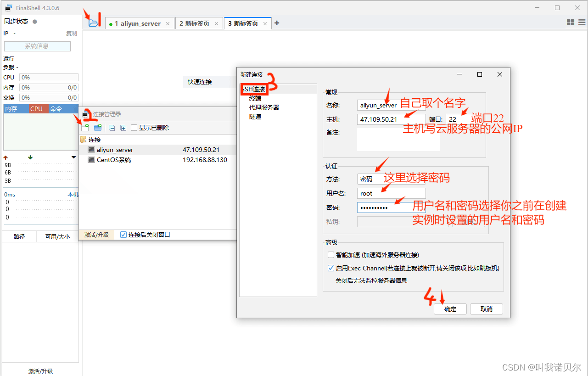The width and height of the screenshot is (588, 376).
Task: Click the 用户名 input field
Action: pos(392,193)
